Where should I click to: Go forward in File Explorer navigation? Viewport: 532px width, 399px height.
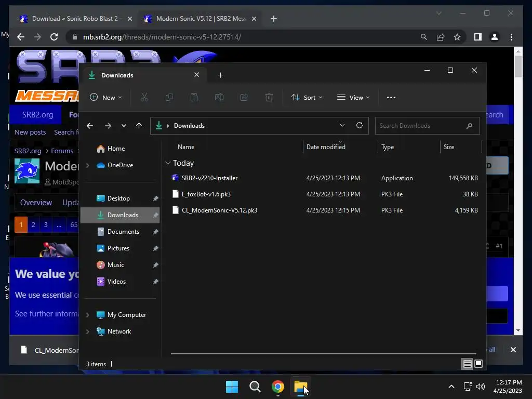point(108,126)
